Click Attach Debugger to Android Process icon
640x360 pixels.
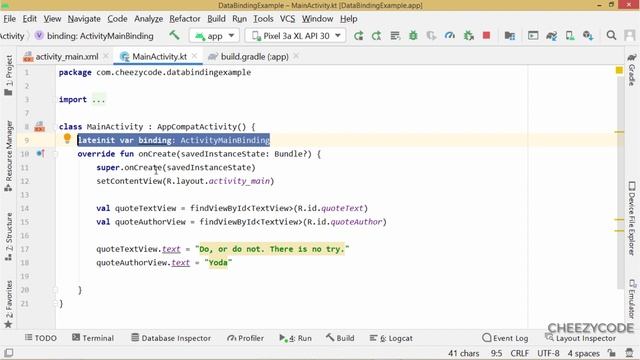coord(469,36)
